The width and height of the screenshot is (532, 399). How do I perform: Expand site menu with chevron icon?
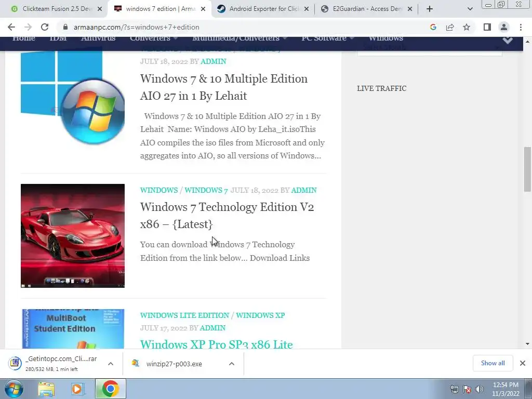click(508, 41)
